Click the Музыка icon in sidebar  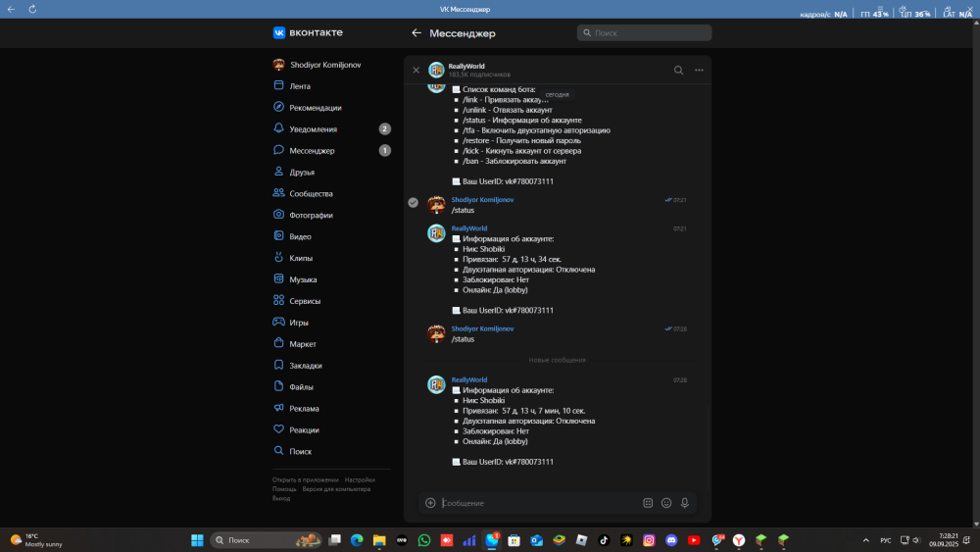point(278,278)
